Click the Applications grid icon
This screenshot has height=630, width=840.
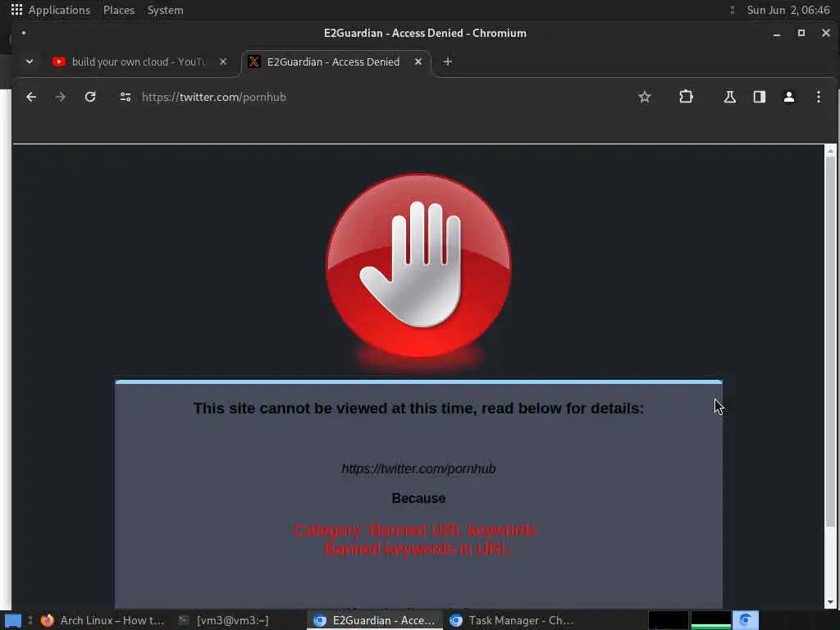(x=16, y=10)
